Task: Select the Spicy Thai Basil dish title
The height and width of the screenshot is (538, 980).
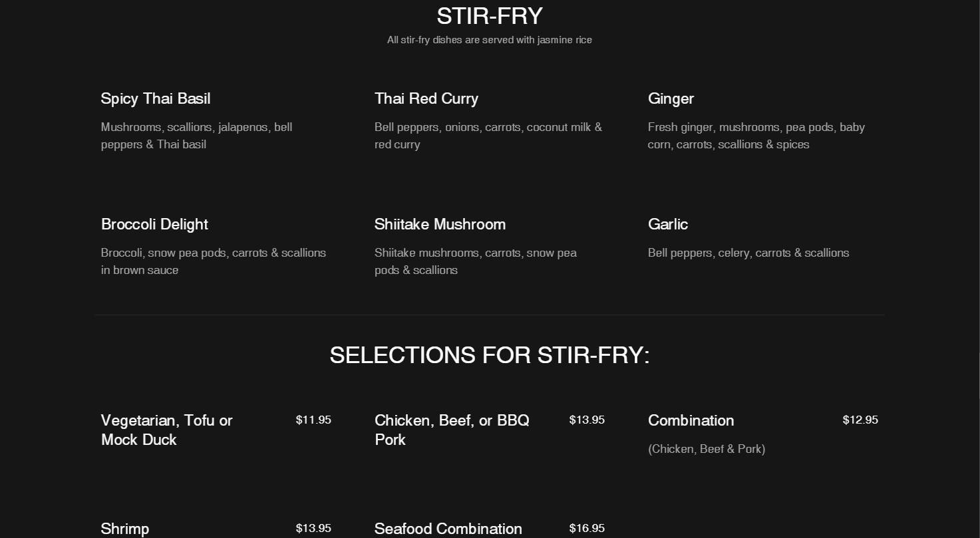Action: pyautogui.click(x=156, y=98)
